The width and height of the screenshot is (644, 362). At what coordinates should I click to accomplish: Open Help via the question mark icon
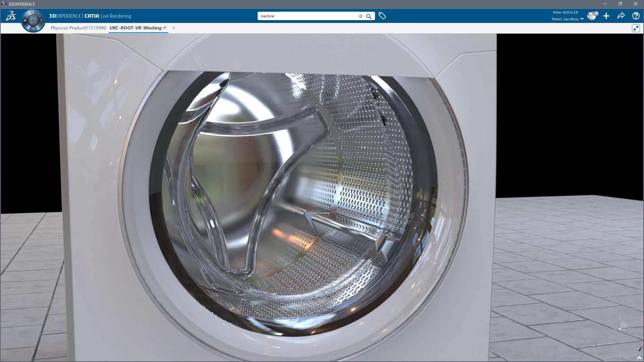coord(636,16)
